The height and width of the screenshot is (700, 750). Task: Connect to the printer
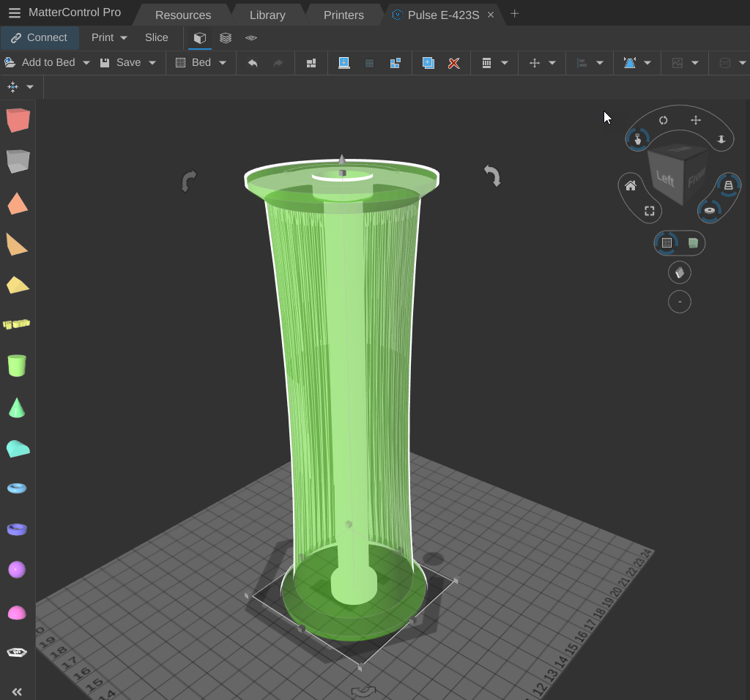[40, 38]
